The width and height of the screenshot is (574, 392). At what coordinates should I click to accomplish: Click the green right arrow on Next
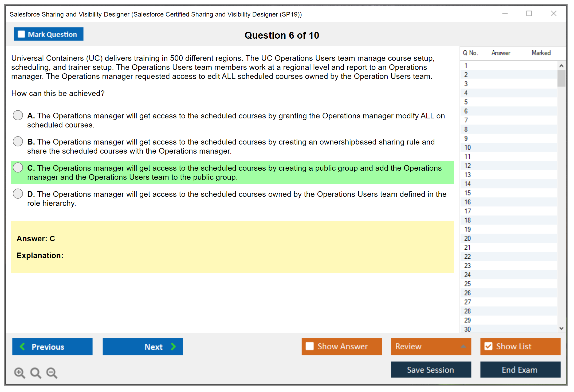click(174, 346)
